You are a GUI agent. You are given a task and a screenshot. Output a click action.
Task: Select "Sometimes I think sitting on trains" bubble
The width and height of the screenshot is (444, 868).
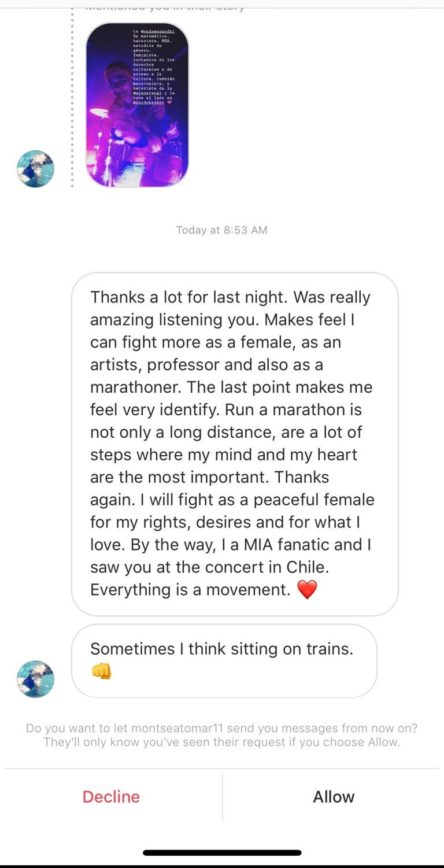tap(224, 660)
